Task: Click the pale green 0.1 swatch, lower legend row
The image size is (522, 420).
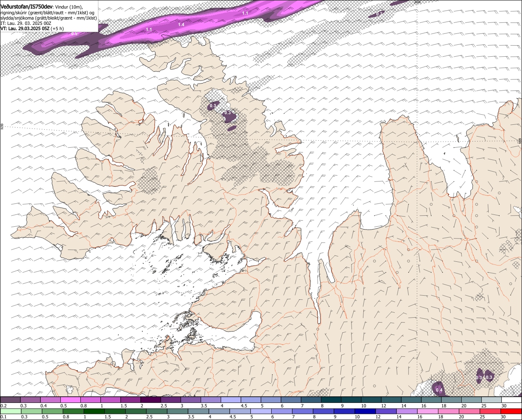Action: coord(10,411)
